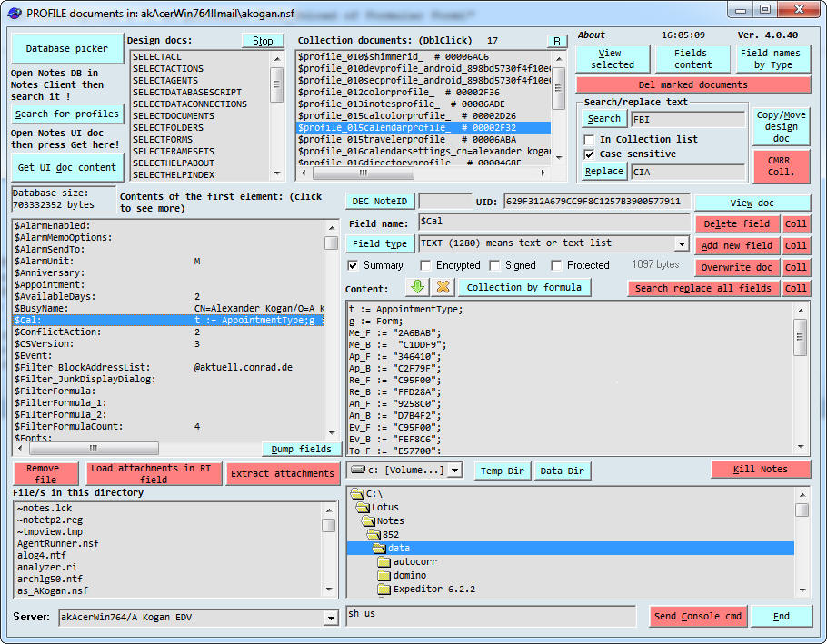Click the Fields content button
Screen dimensions: 827x644
(x=693, y=59)
